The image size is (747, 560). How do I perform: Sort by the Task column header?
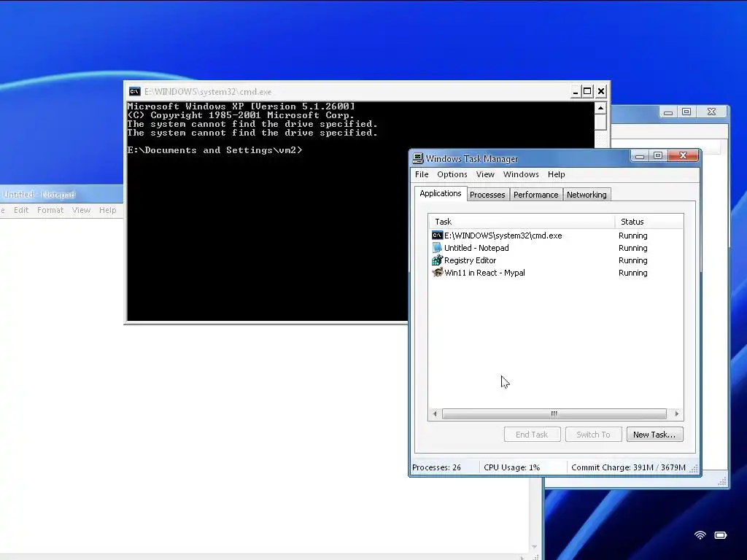(521, 222)
